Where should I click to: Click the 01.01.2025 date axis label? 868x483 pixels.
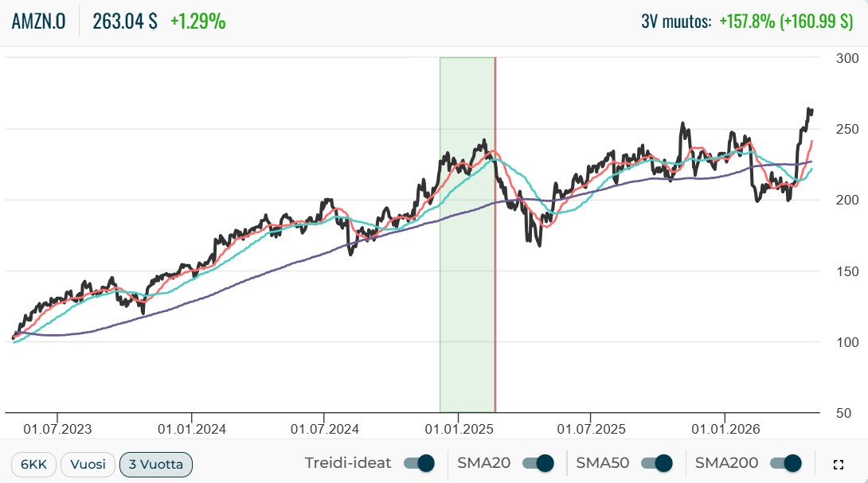click(x=459, y=429)
